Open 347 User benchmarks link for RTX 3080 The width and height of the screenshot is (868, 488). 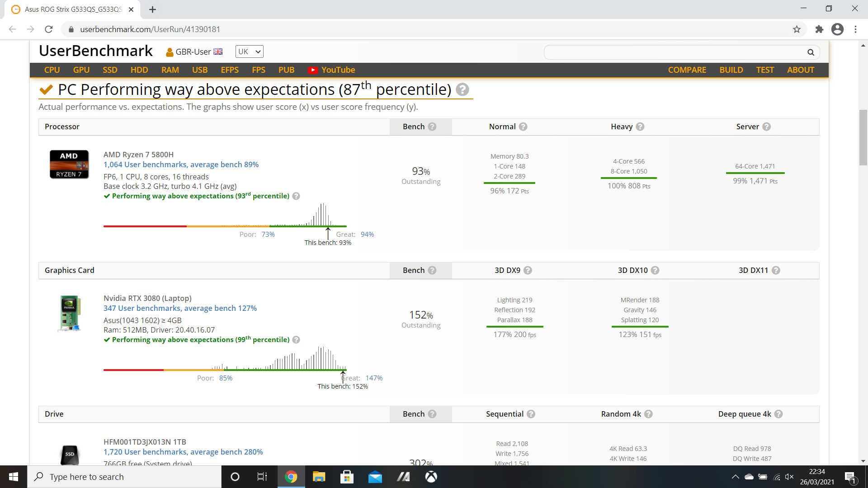[180, 308]
